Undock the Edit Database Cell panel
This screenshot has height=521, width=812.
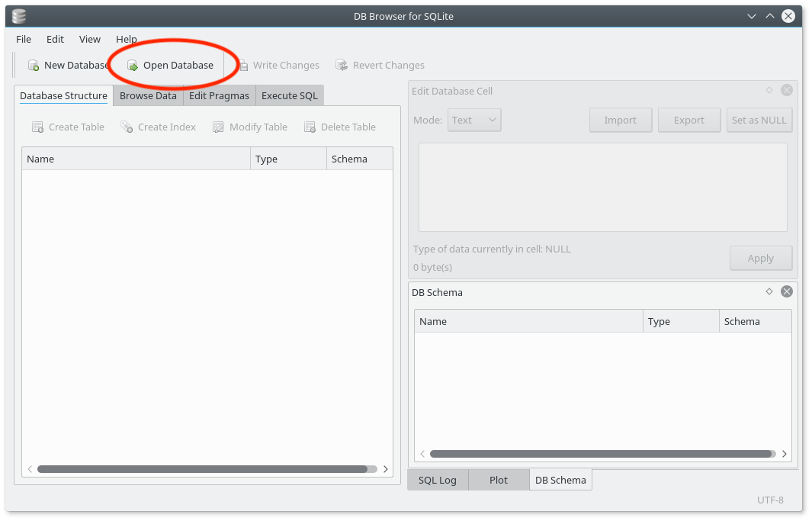click(x=769, y=90)
